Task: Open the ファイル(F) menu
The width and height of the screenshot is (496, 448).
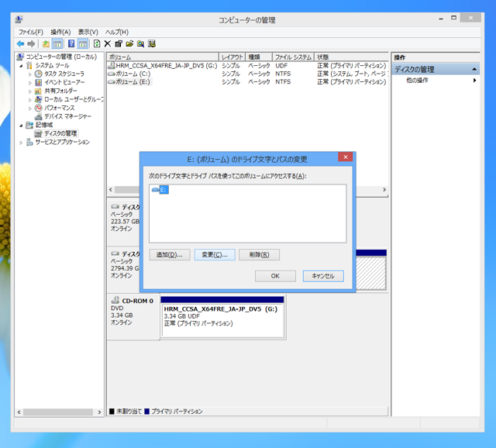Action: click(31, 32)
